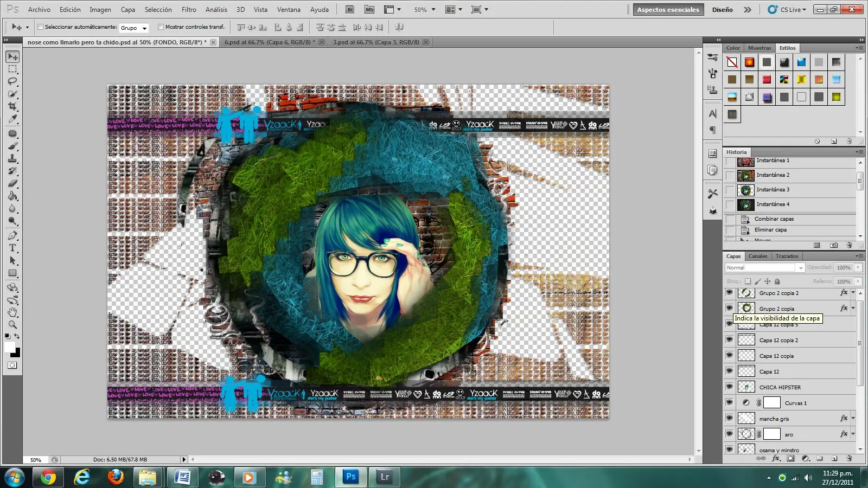Open the Paragraph panel icon
Screen dimensions: 868x488
(713, 130)
